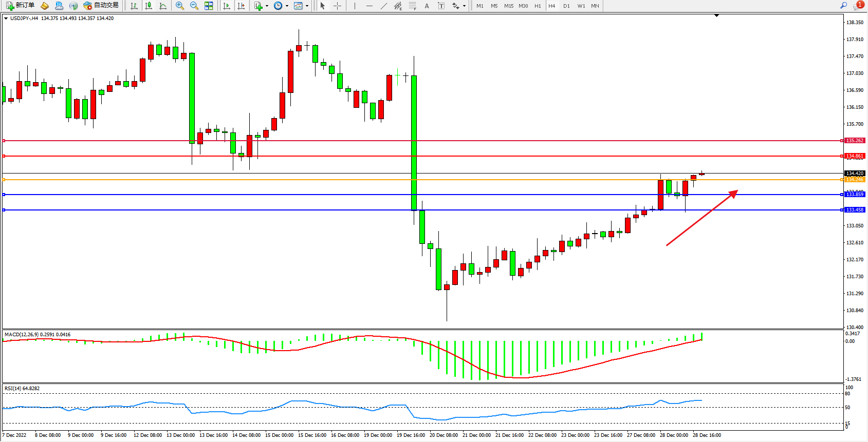Switch to the D1 timeframe

566,6
